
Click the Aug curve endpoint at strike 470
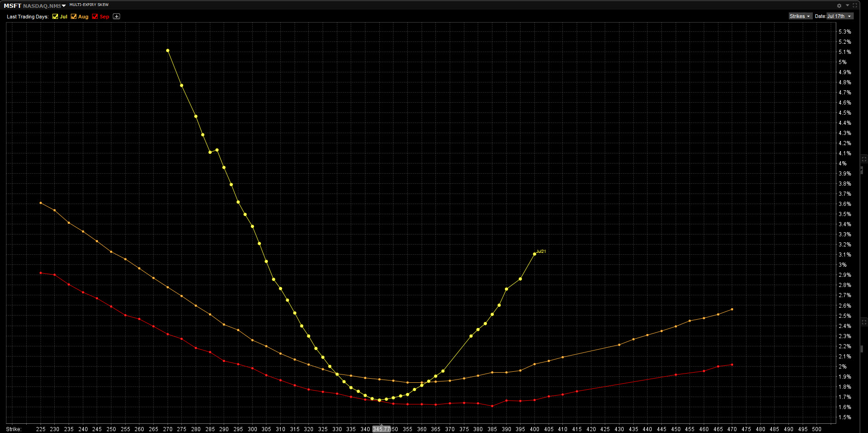point(732,309)
